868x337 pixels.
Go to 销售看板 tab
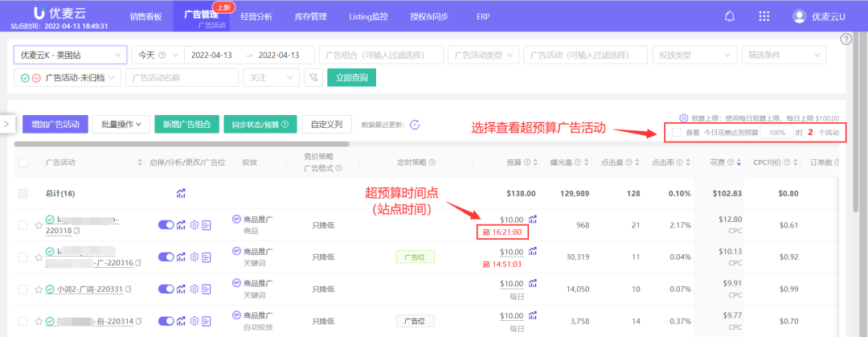click(x=146, y=16)
